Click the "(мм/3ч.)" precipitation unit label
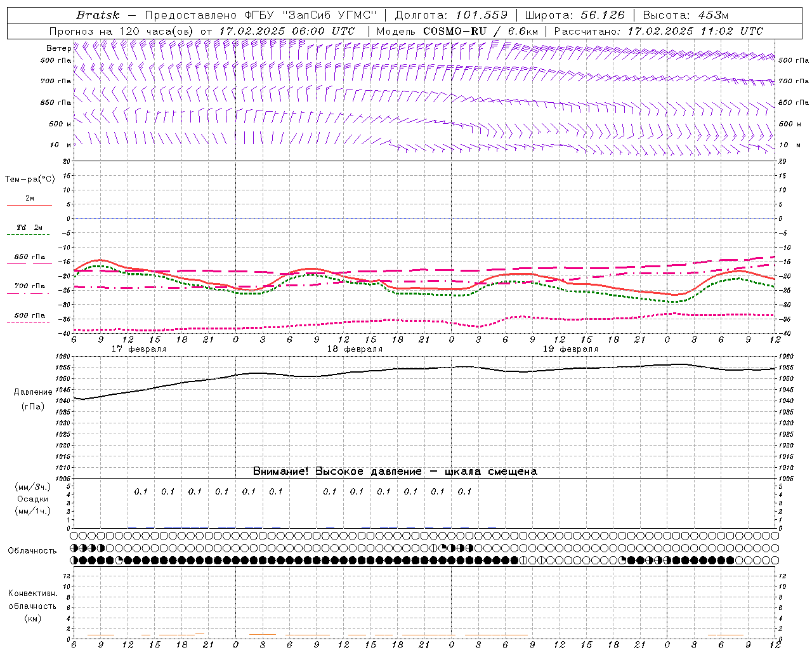Screen dimensions: 812x650 [33, 487]
